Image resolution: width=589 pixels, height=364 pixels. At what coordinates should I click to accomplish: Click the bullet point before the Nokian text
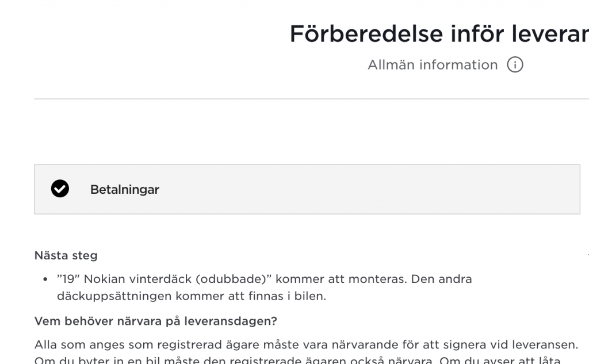[45, 279]
